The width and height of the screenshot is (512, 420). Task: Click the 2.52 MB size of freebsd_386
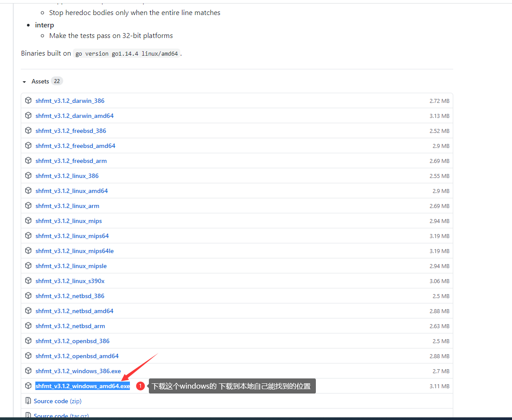[440, 131]
